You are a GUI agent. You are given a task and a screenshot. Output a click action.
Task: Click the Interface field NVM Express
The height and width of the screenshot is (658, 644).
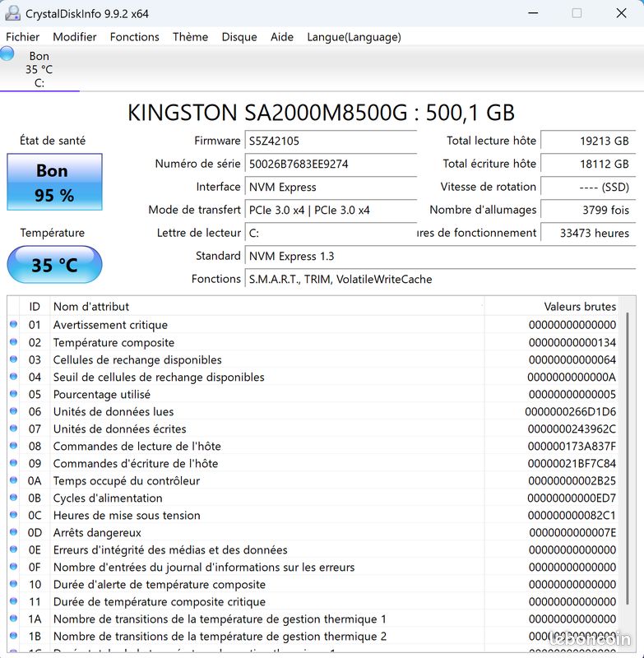tap(331, 188)
